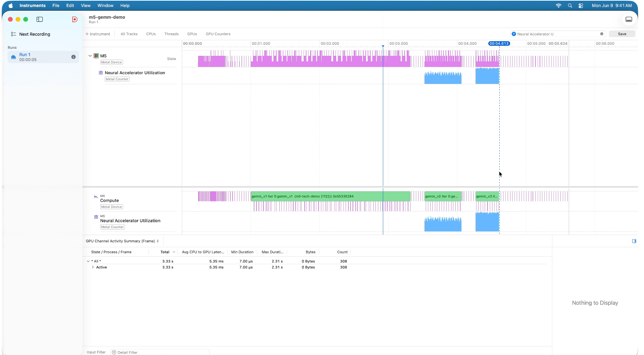Screen dimensions: 644x355
Task: Select the gemm_v3 compute bar
Action: click(x=487, y=196)
